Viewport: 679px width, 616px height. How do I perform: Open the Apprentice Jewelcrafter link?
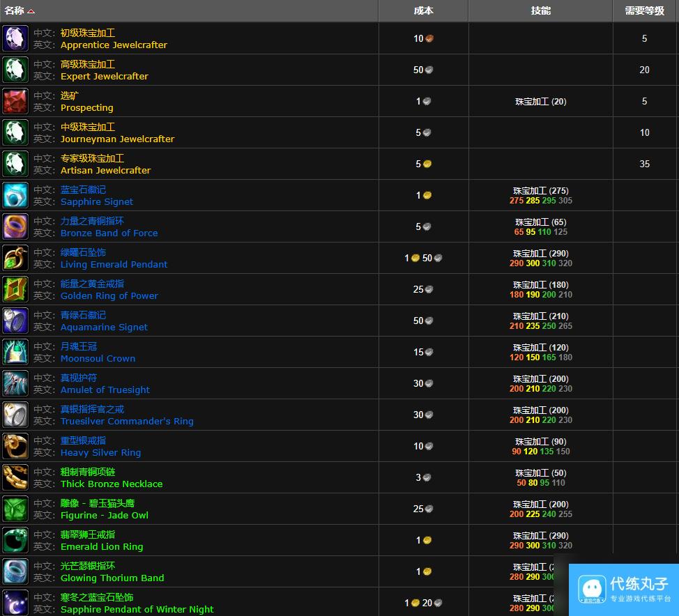[114, 45]
